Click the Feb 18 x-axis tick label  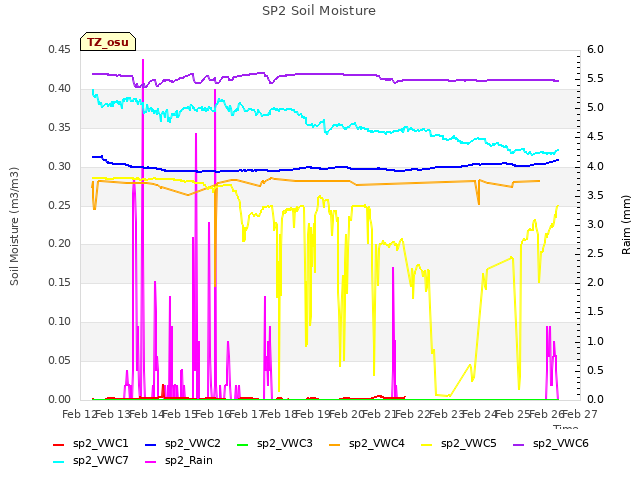point(280,414)
